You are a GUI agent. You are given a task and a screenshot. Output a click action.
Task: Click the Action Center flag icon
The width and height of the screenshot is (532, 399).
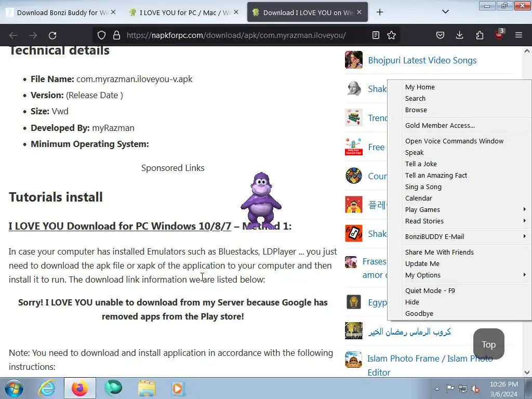(x=450, y=389)
